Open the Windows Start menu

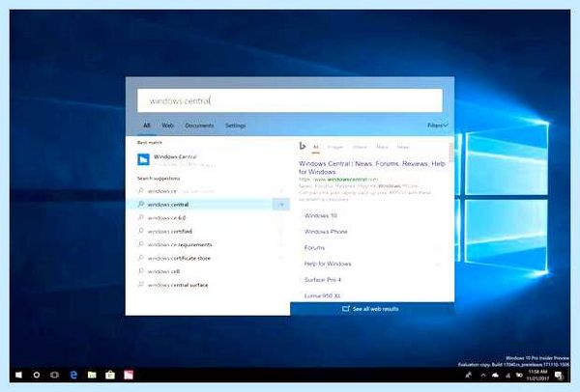tap(18, 375)
